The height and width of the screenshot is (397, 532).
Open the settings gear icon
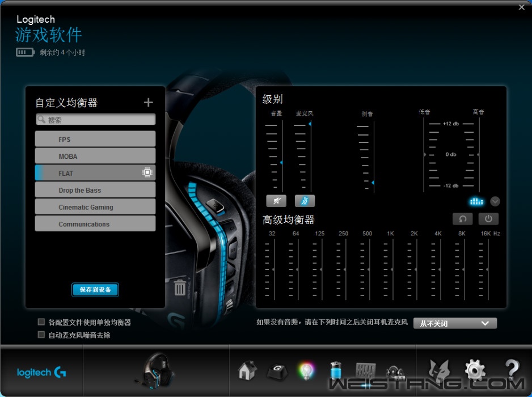475,370
